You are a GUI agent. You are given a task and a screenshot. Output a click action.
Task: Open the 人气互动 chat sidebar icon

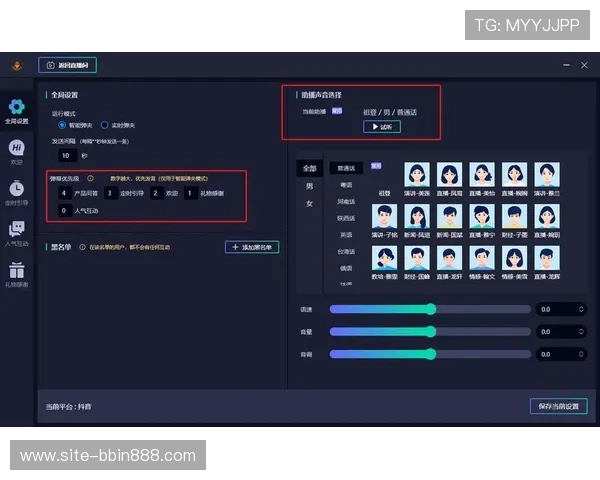click(17, 232)
